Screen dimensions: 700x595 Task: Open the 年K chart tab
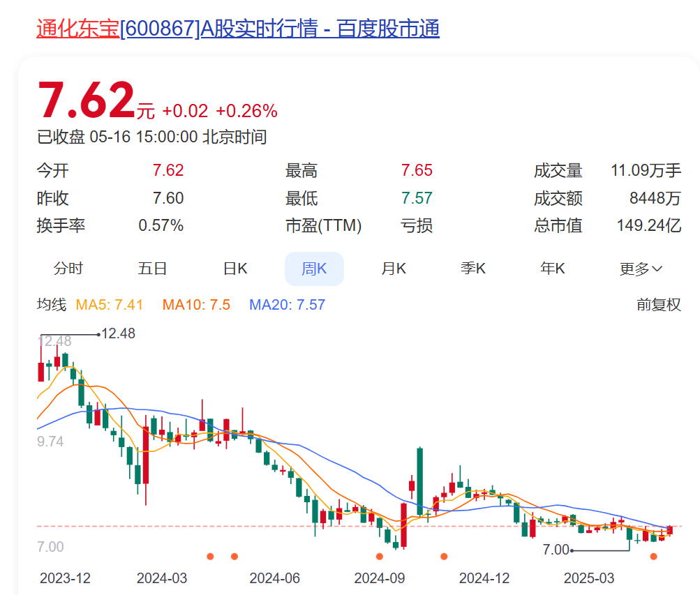click(x=553, y=269)
